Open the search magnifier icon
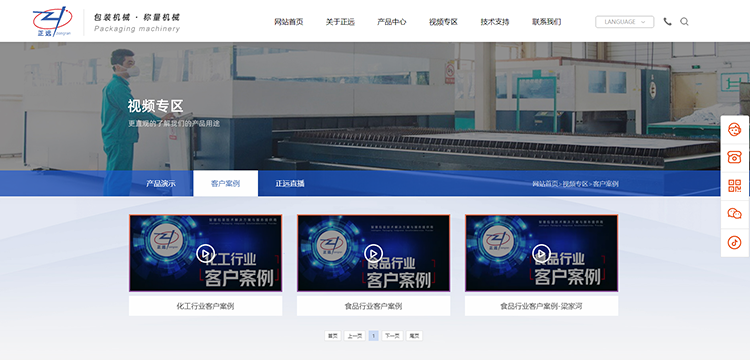Image resolution: width=750 pixels, height=360 pixels. click(x=684, y=22)
